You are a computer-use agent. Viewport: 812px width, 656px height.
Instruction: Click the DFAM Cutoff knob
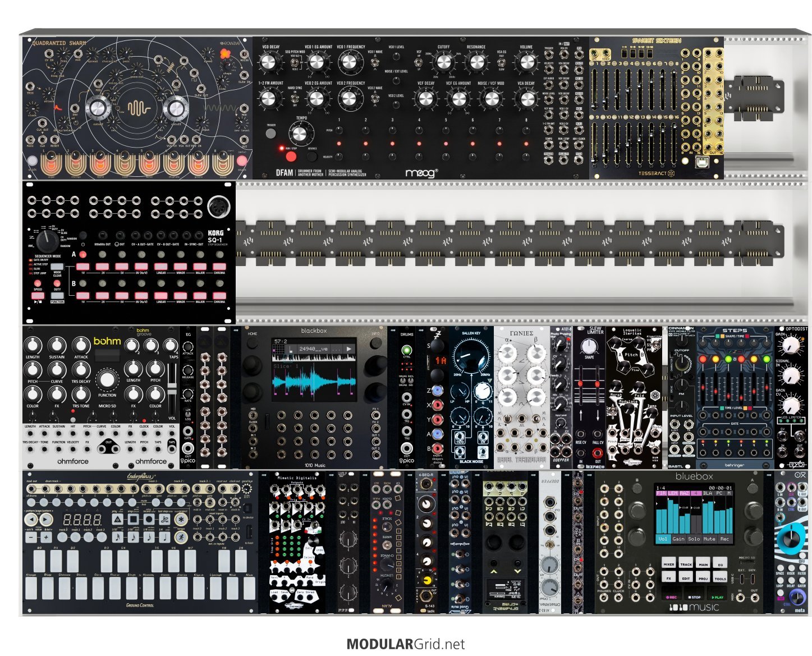pos(443,62)
